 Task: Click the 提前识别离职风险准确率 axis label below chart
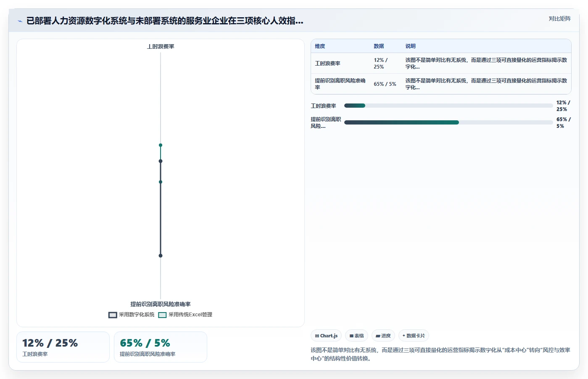pyautogui.click(x=161, y=304)
